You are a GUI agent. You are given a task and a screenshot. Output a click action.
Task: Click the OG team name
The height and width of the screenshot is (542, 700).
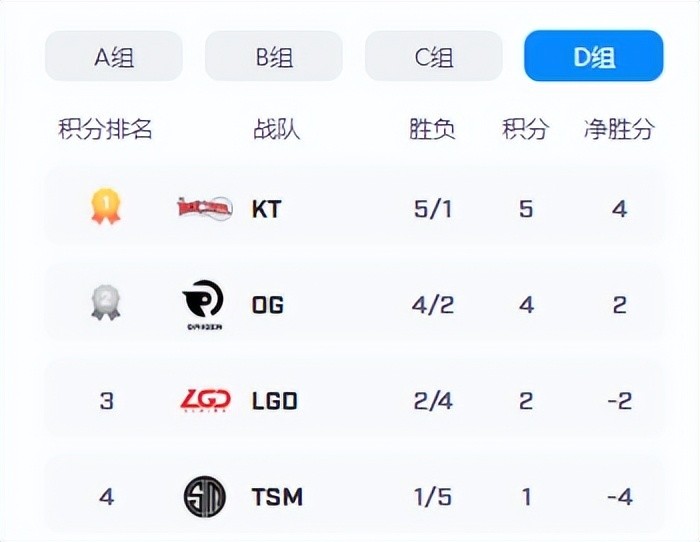coord(268,305)
